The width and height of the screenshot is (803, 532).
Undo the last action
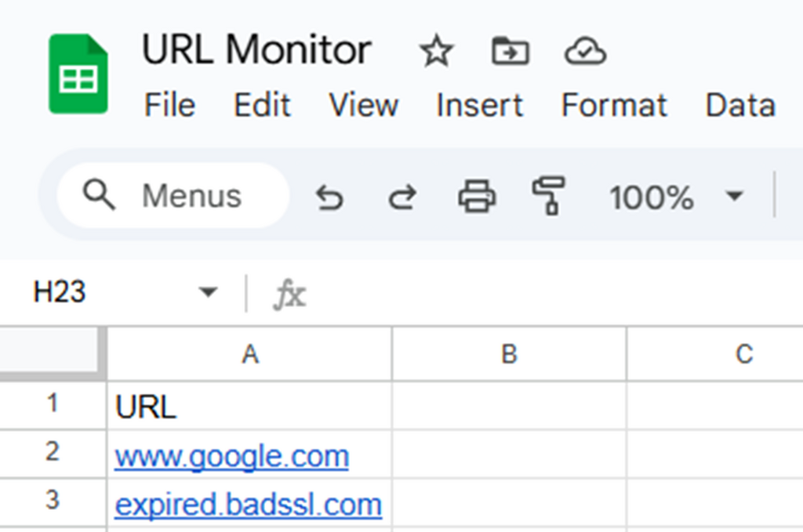point(329,197)
